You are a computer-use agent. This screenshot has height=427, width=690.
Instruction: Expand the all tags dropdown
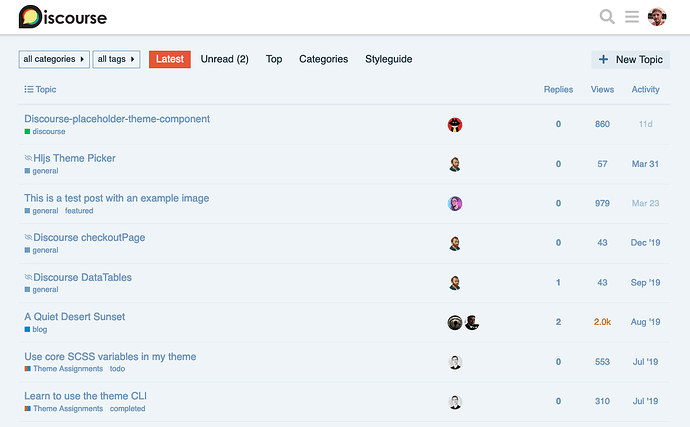pyautogui.click(x=117, y=59)
